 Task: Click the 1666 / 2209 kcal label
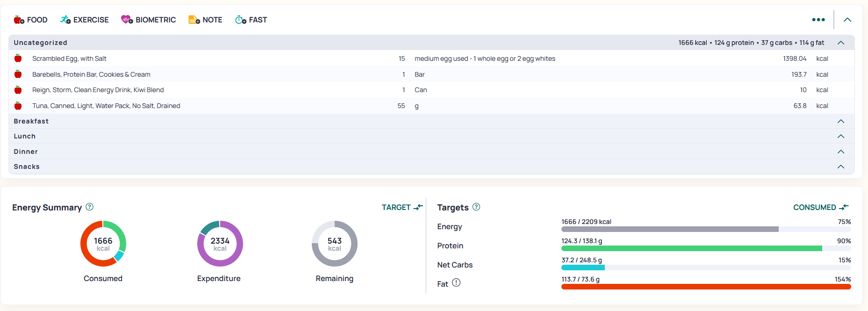[x=586, y=222]
